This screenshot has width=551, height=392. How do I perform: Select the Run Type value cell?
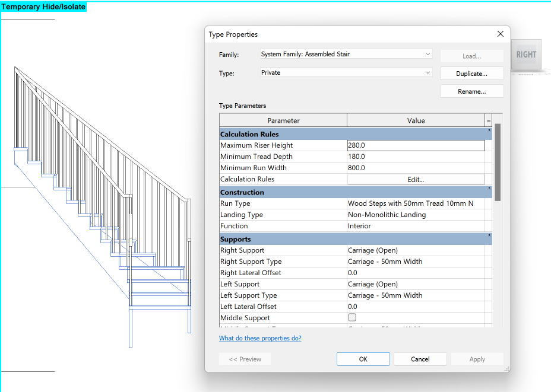[416, 203]
